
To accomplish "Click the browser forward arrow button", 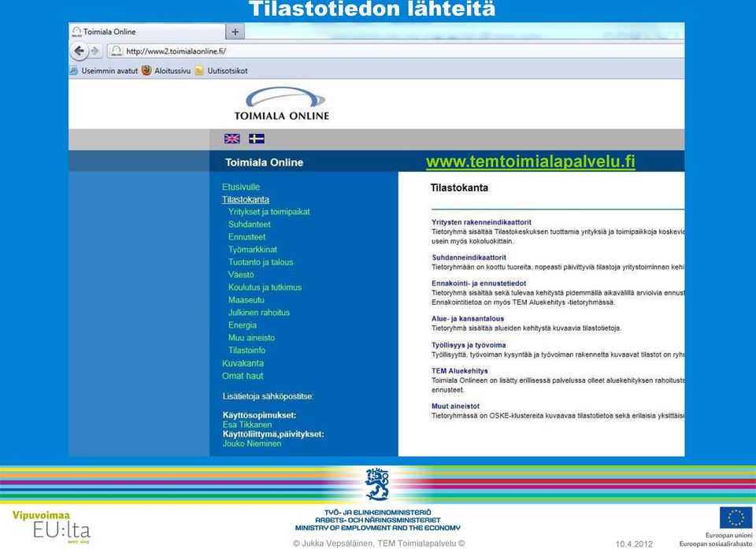I will (95, 50).
